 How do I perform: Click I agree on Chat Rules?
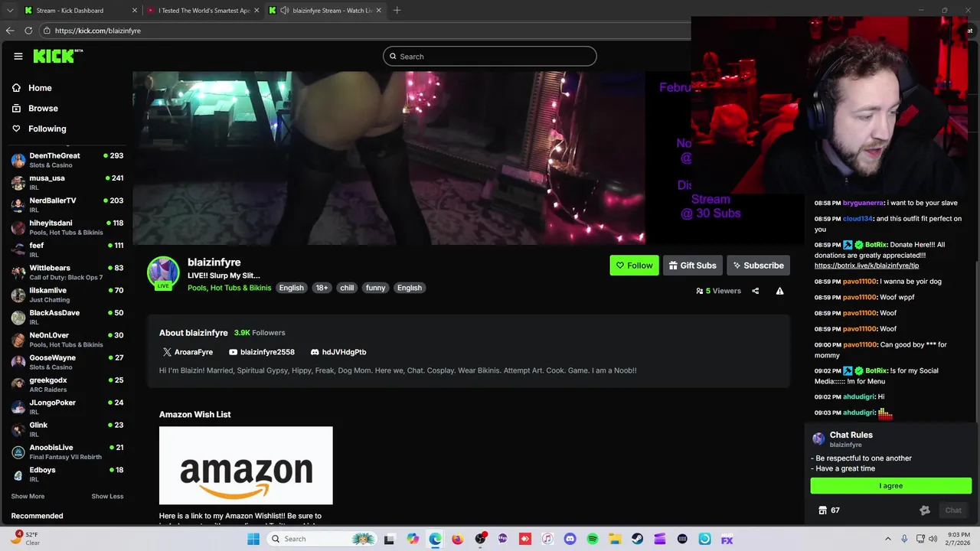891,485
